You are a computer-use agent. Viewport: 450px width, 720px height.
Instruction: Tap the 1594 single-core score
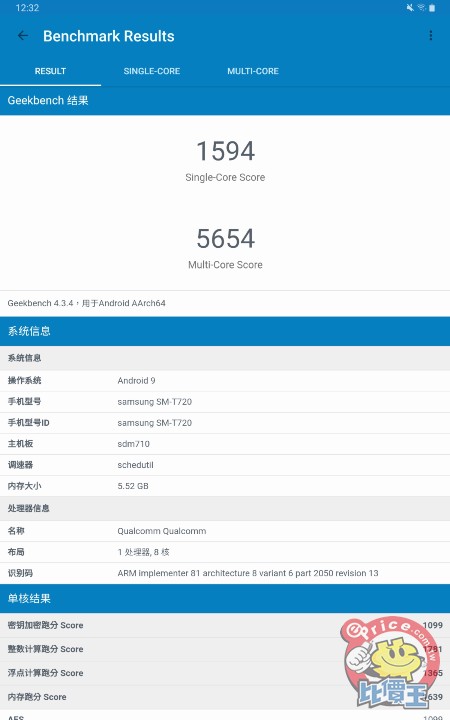pos(225,151)
